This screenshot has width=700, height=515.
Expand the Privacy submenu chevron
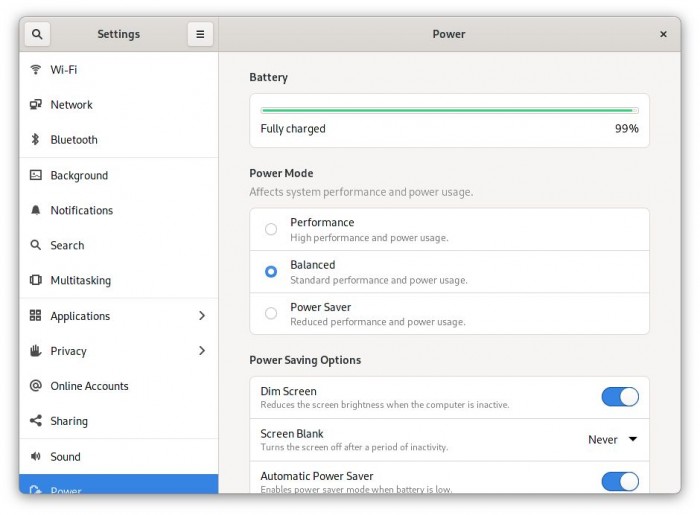201,351
